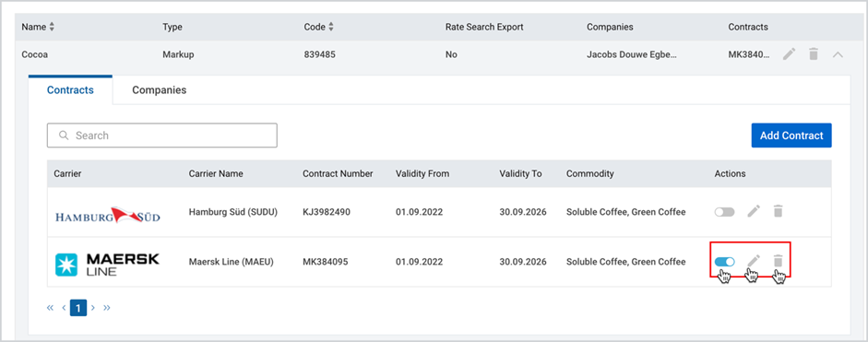The width and height of the screenshot is (868, 342).
Task: Go to last page of contracts
Action: tap(107, 308)
